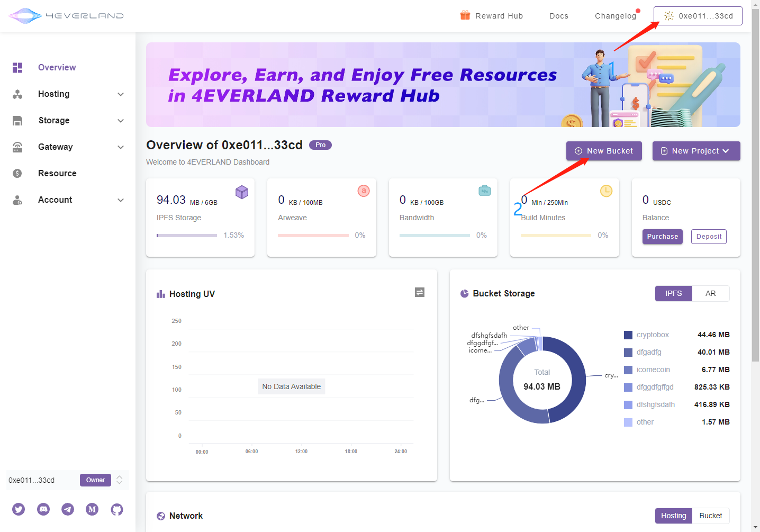
Task: Click the Account person icon
Action: [x=17, y=200]
